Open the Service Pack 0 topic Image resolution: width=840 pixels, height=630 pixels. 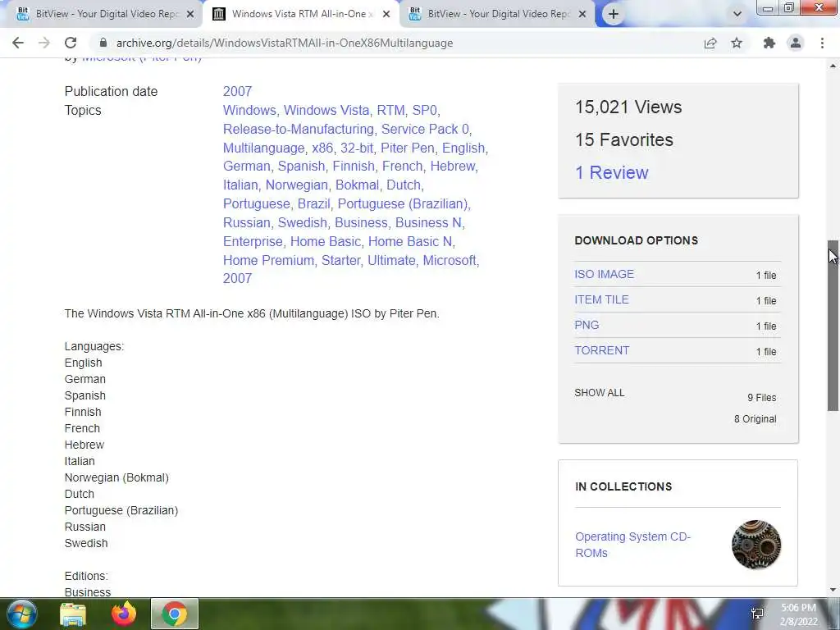click(425, 129)
